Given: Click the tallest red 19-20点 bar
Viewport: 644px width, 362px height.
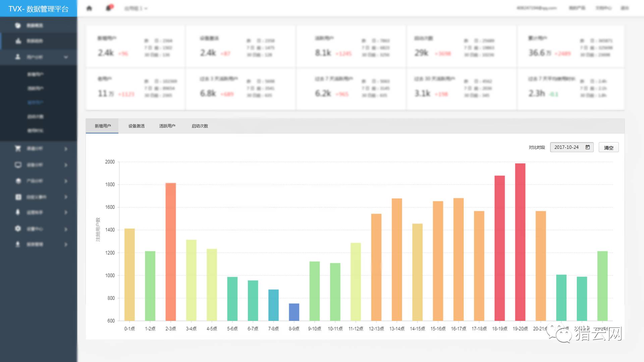Looking at the screenshot, I should pos(520,241).
